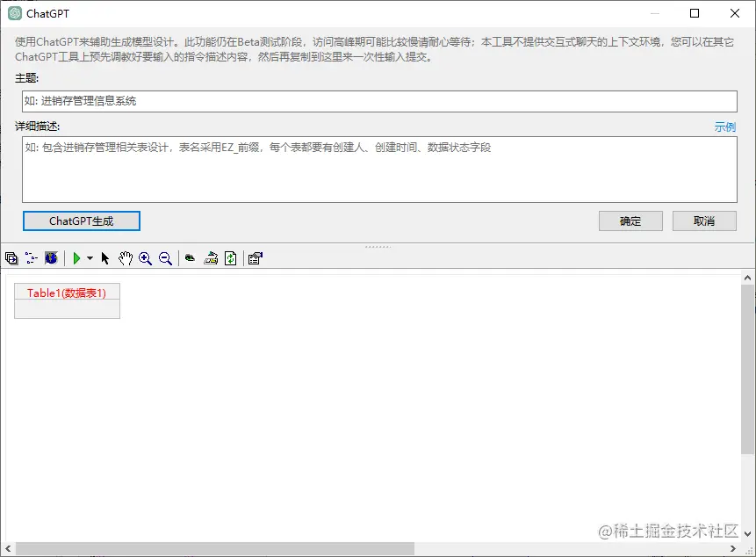Click the vertical scrollbar down arrow

747,533
